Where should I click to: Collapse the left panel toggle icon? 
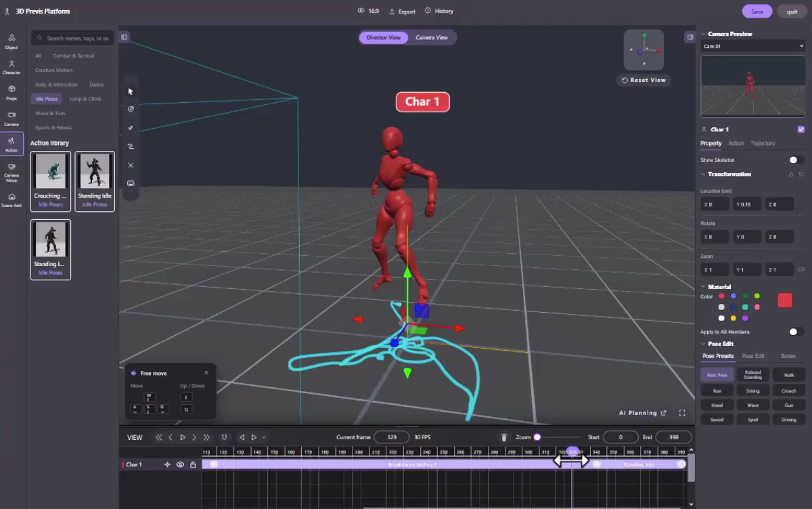tap(125, 37)
